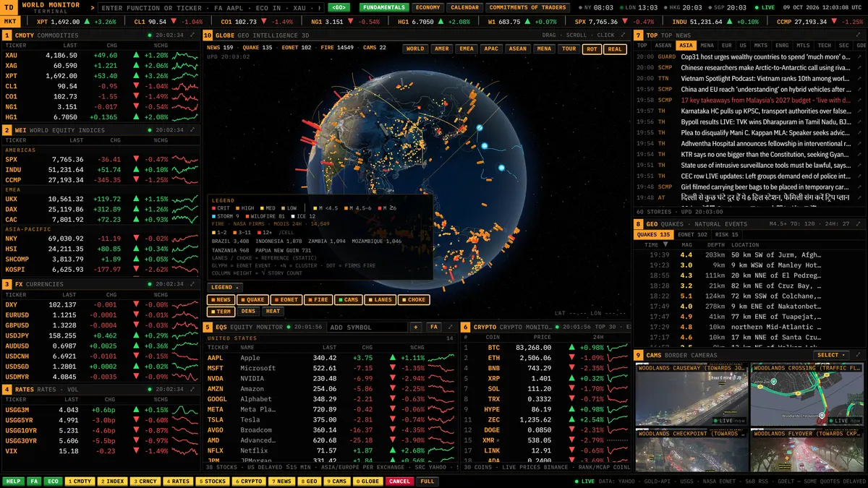This screenshot has height=488, width=868.
Task: Click the number 9 badge of CAMS panel
Action: click(639, 355)
